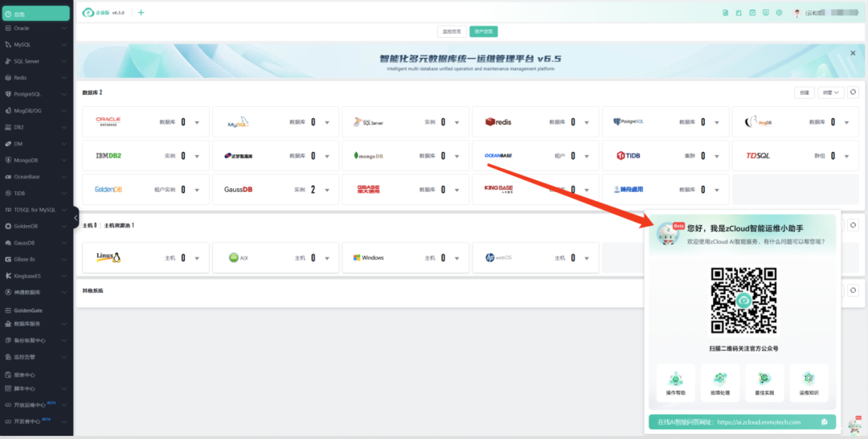
Task: Click the monitor screen icon in header
Action: pos(766,13)
